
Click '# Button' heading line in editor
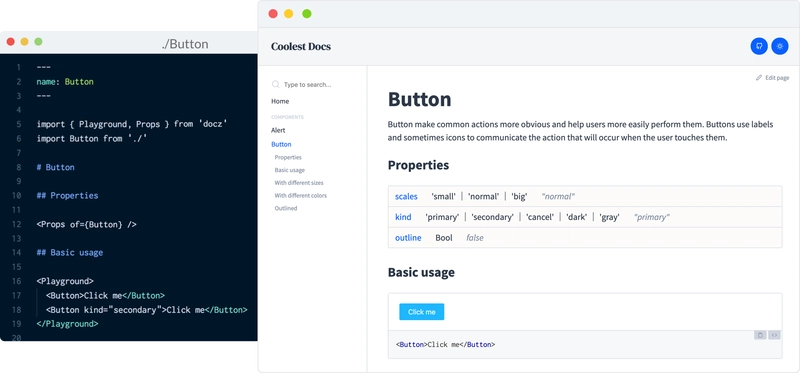tap(55, 167)
